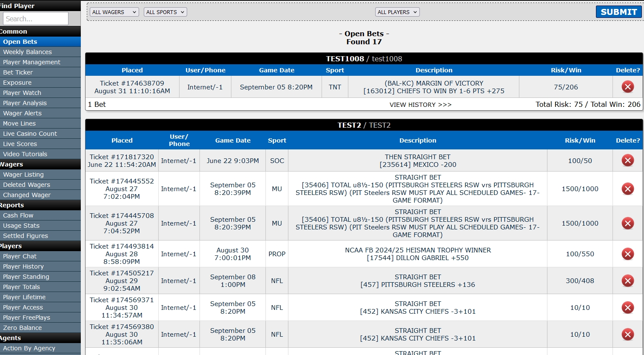Open Wager Listing
644x355 pixels.
[x=40, y=175]
